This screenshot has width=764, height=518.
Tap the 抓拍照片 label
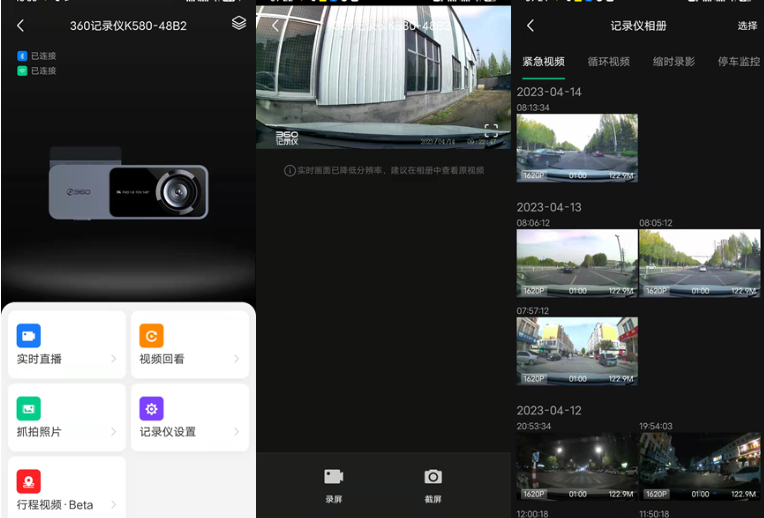[39, 432]
